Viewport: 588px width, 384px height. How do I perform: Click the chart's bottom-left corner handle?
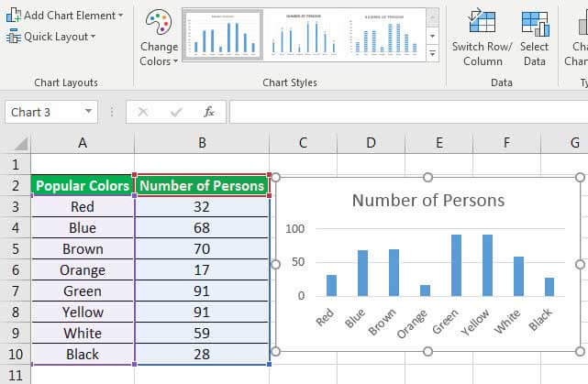275,351
